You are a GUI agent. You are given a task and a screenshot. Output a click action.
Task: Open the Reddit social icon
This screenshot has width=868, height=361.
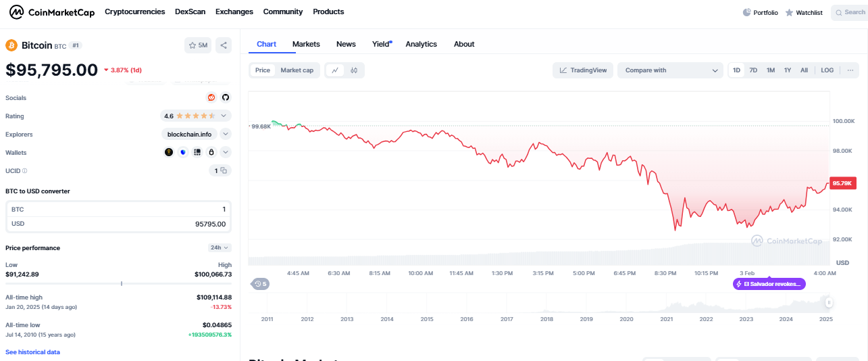(211, 97)
